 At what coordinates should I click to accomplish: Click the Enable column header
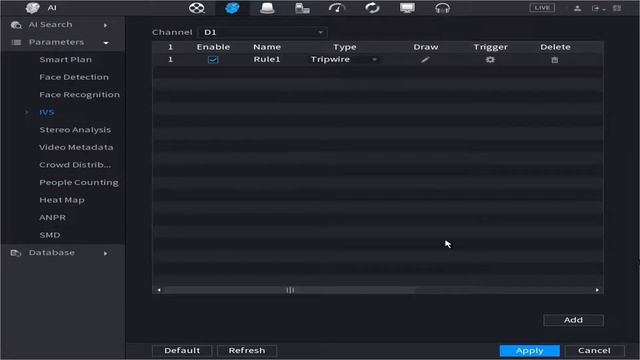[213, 47]
